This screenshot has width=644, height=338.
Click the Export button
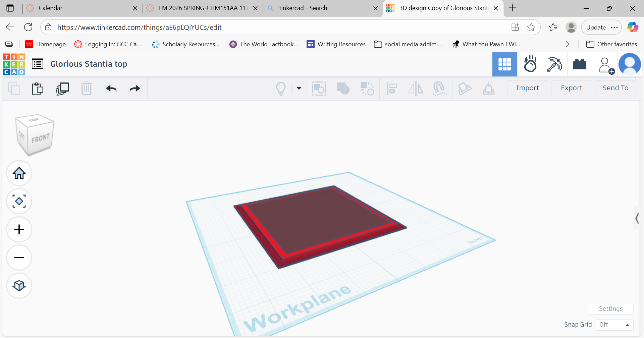(571, 88)
